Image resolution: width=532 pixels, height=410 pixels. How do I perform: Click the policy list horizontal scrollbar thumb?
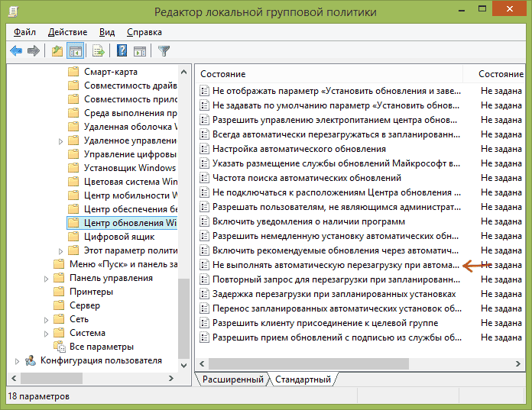click(309, 364)
